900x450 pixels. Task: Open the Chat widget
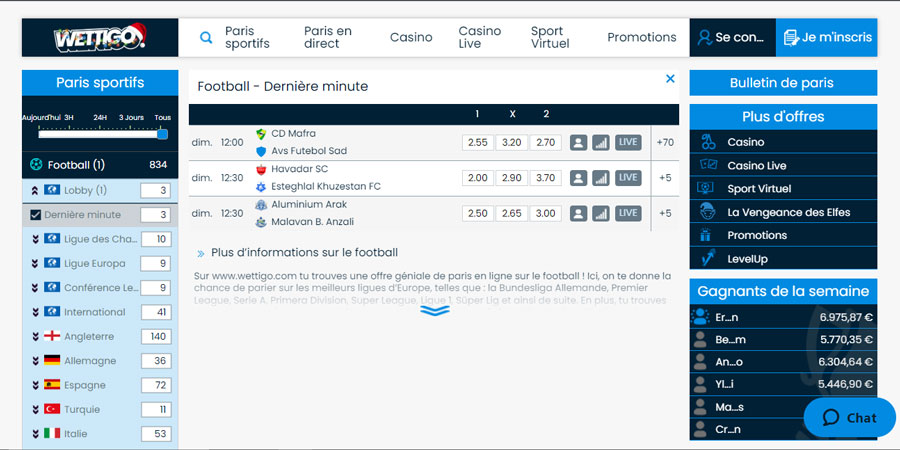coord(849,418)
